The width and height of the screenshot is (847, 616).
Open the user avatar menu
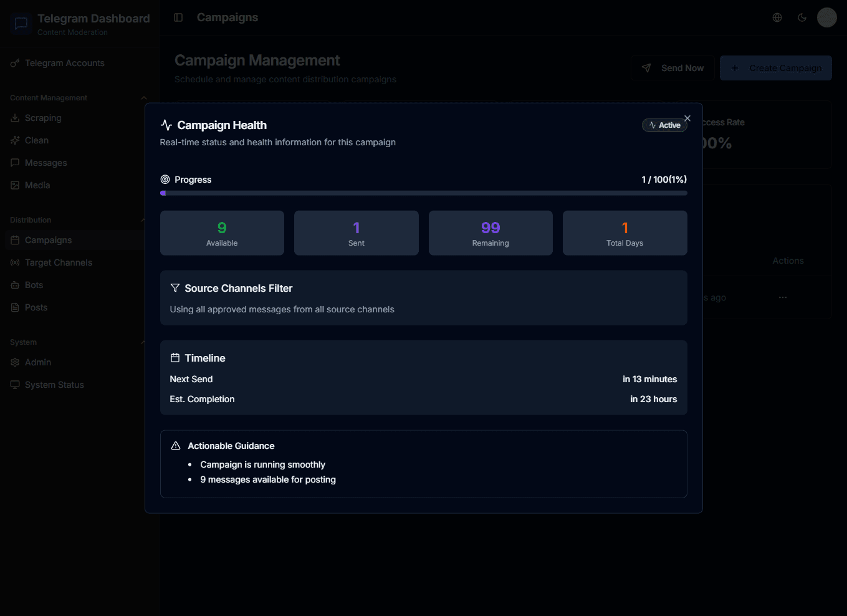click(x=827, y=17)
